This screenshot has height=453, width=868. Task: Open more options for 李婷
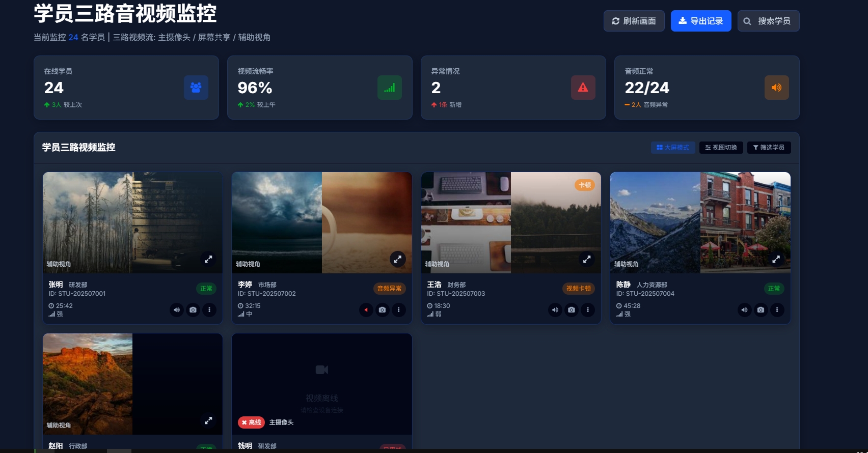399,309
